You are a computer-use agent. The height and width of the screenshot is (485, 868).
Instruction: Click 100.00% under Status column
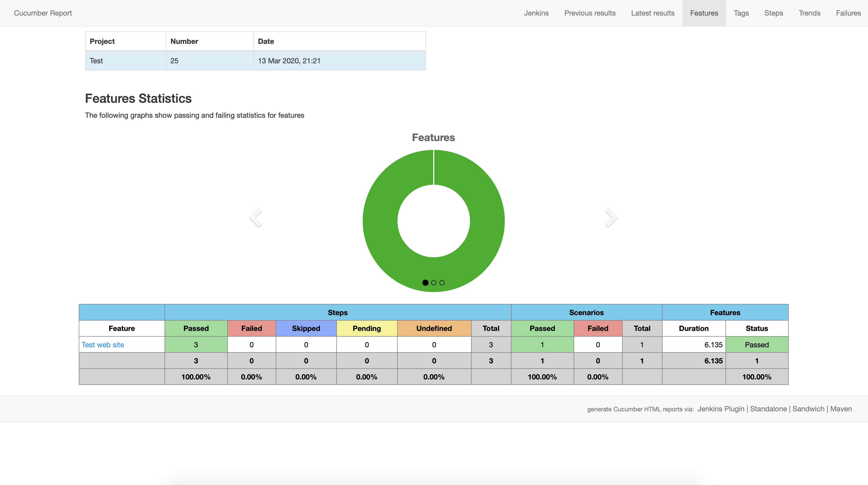(x=757, y=377)
